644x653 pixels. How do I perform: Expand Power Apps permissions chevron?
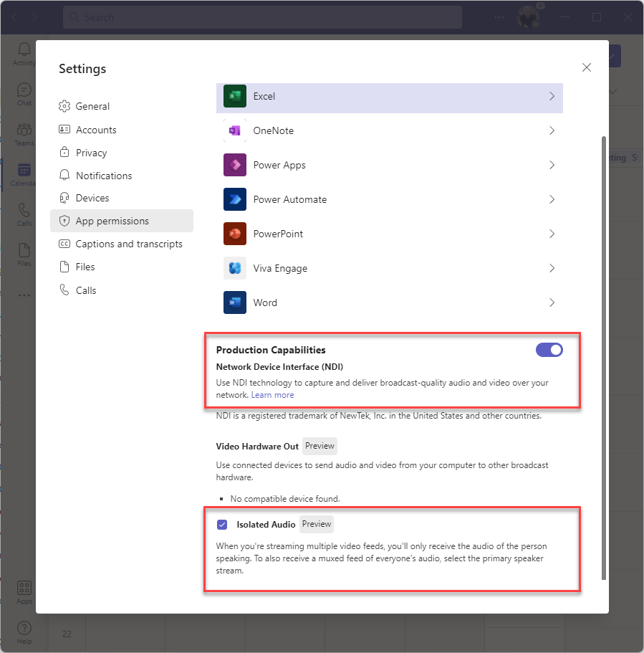point(552,166)
